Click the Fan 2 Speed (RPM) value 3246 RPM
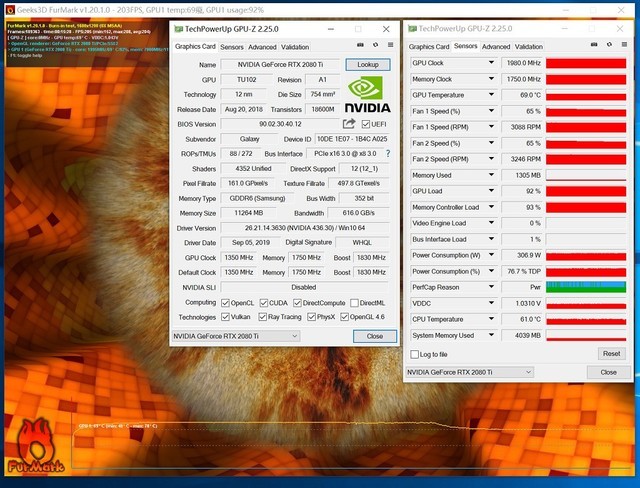The image size is (640, 488). click(x=522, y=159)
